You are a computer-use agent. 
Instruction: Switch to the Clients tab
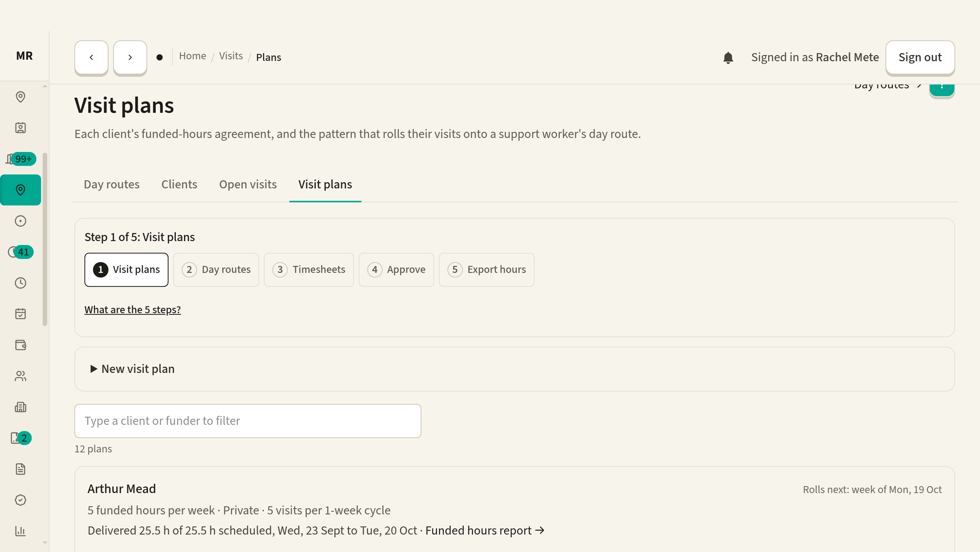click(179, 185)
